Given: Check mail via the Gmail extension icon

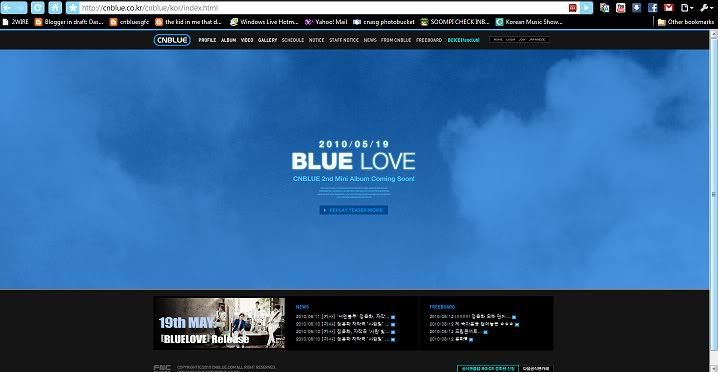Looking at the screenshot, I should (669, 7).
